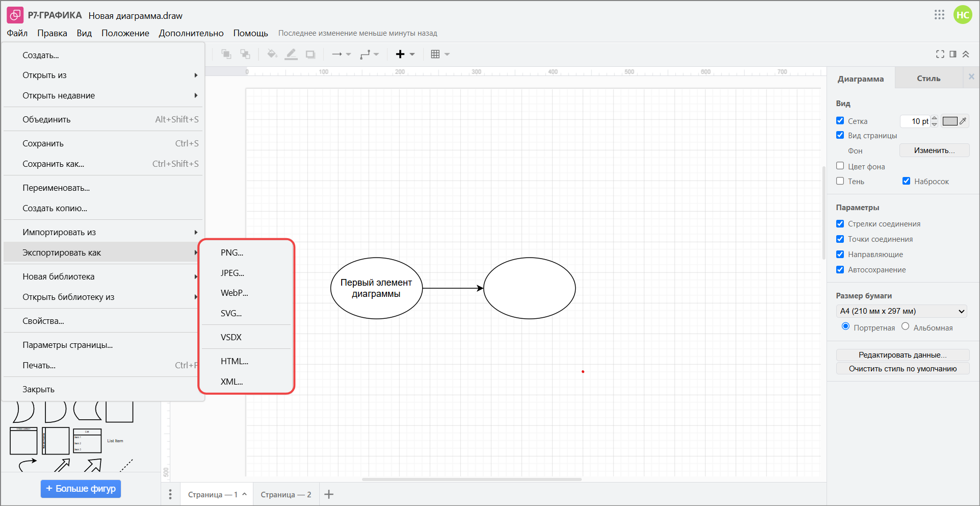Select the line color pencil icon

(291, 54)
